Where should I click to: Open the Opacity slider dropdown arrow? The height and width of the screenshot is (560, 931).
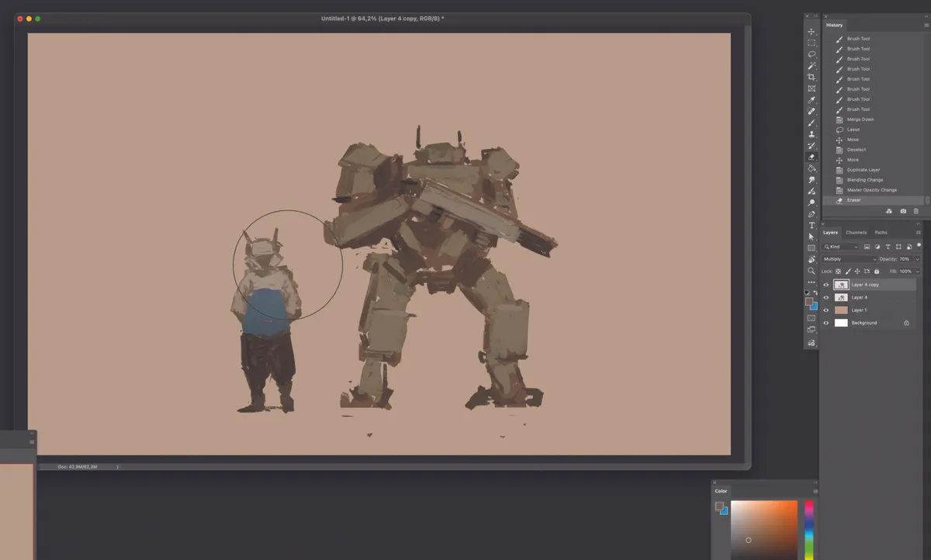[x=918, y=259]
